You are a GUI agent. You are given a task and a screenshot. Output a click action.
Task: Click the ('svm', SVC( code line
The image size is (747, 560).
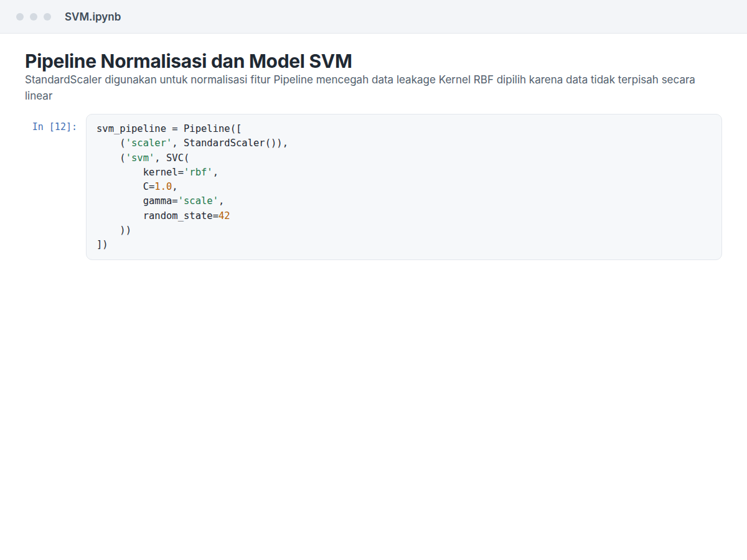(154, 157)
